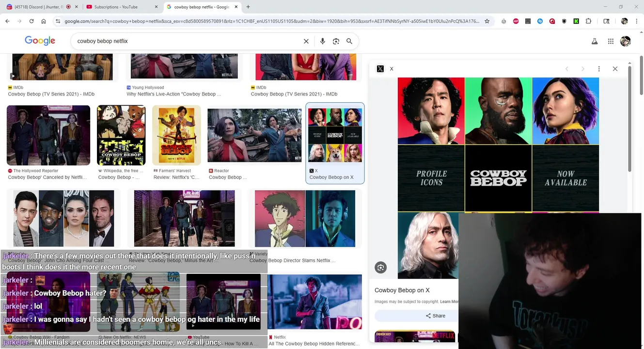Open the joystick extension icon
644x349 pixels.
[504, 21]
